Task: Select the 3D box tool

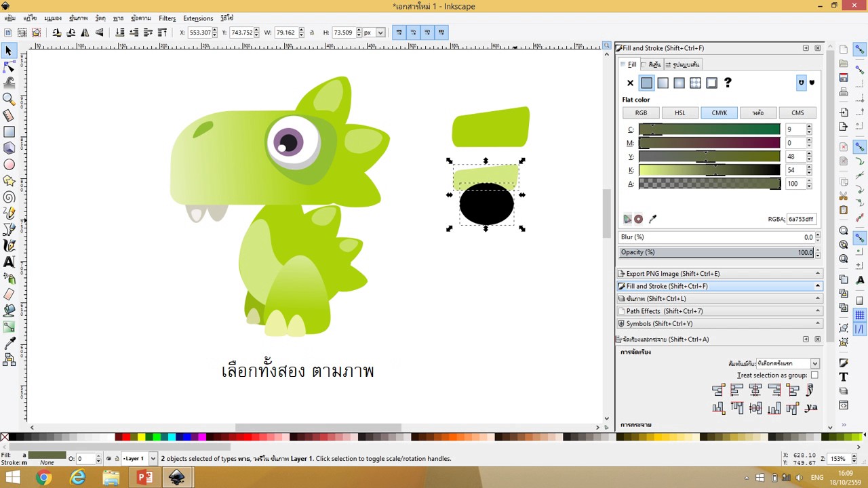Action: [x=9, y=148]
